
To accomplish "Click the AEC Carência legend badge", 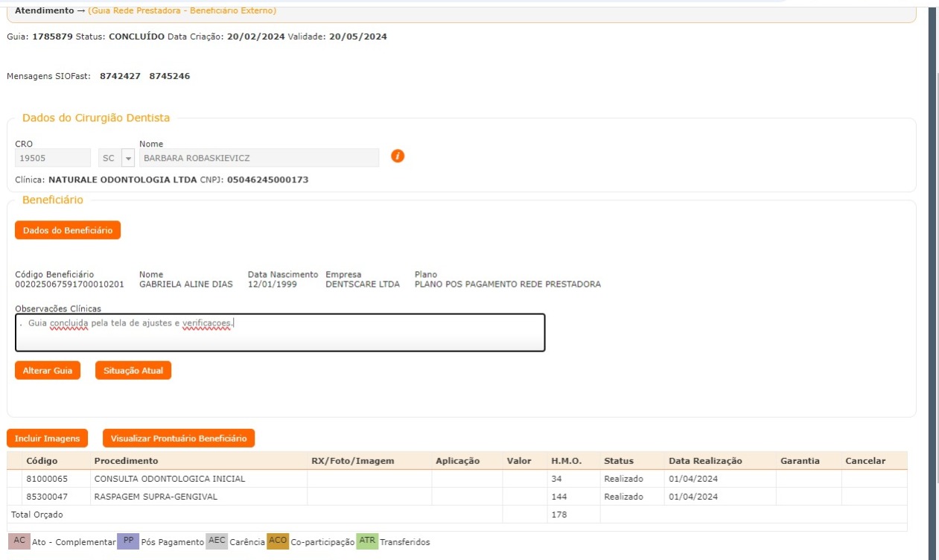I will click(x=217, y=541).
